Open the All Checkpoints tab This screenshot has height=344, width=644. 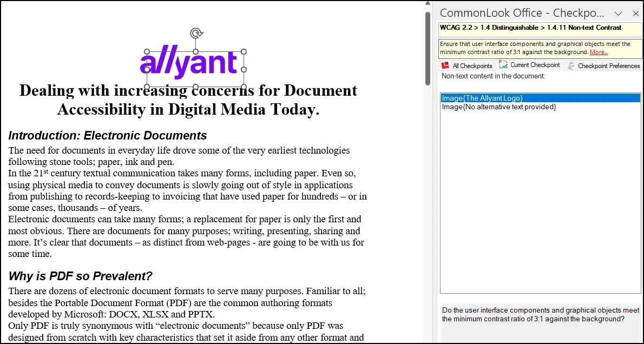point(468,65)
